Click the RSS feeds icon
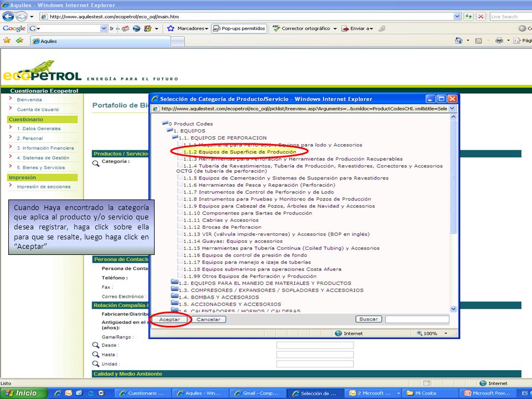The width and height of the screenshot is (532, 399). (478, 40)
